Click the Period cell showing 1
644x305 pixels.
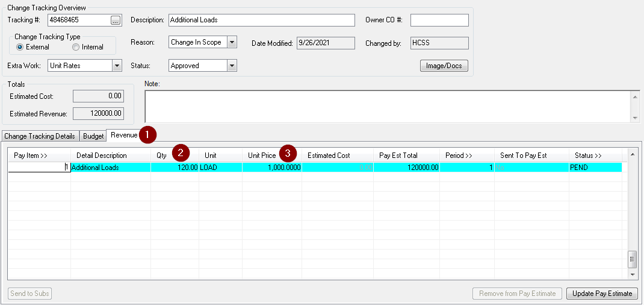click(x=466, y=168)
